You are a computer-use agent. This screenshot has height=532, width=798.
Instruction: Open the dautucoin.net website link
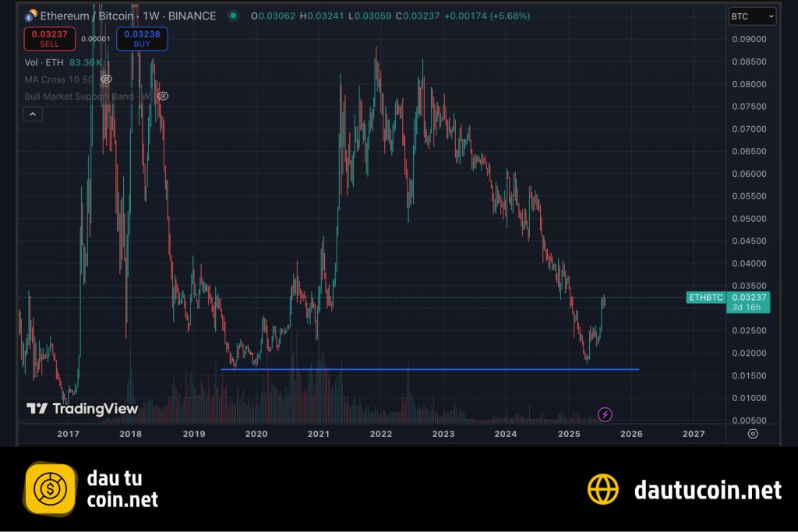pos(708,490)
